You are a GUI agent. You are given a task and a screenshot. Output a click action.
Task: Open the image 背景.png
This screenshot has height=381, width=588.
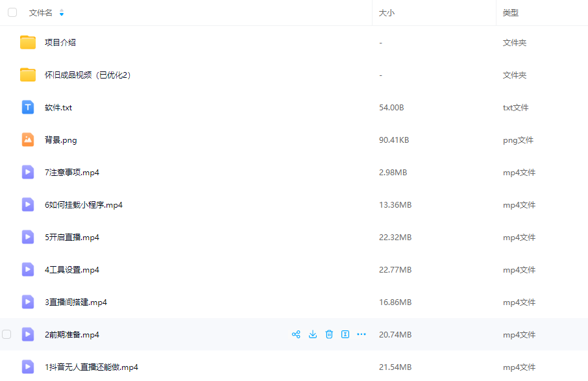click(x=61, y=140)
